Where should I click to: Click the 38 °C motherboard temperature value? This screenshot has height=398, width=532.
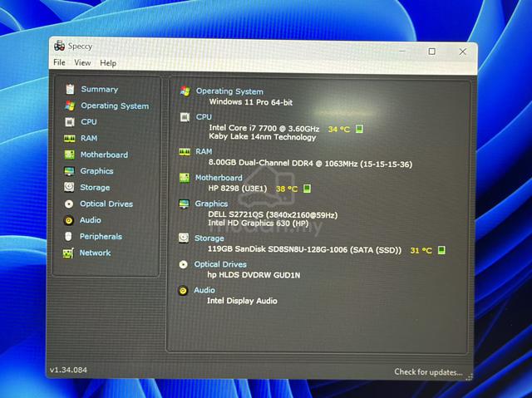click(x=287, y=189)
